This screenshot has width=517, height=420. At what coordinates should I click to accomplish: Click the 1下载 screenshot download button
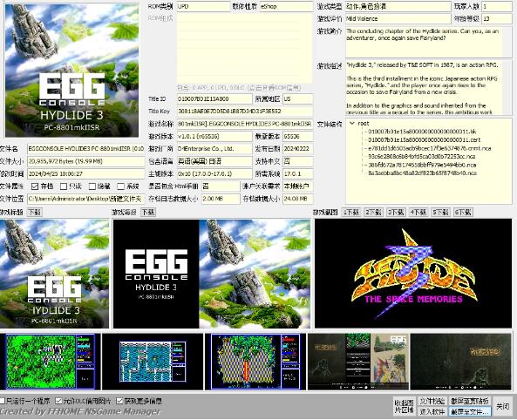coord(350,213)
